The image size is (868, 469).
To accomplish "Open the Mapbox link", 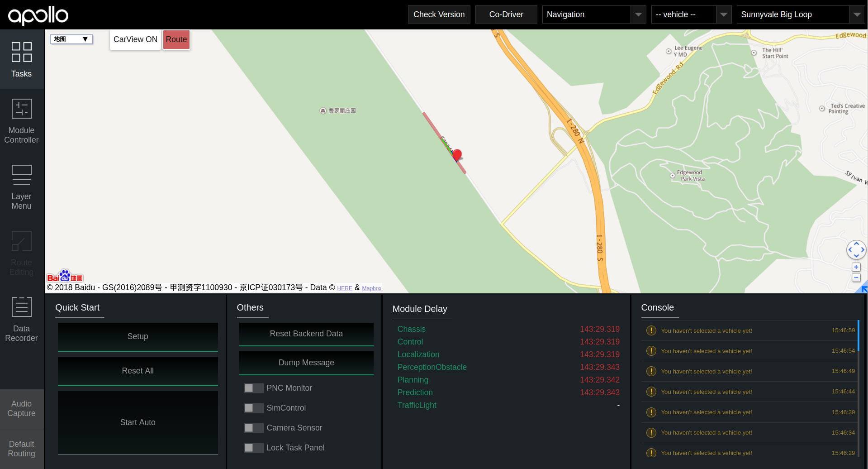I will (372, 288).
